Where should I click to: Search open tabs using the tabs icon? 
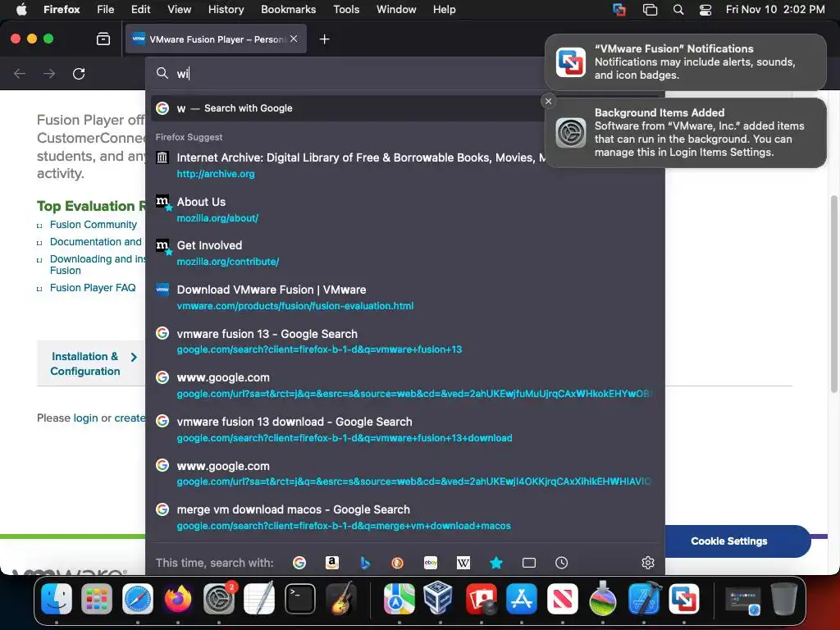(529, 563)
